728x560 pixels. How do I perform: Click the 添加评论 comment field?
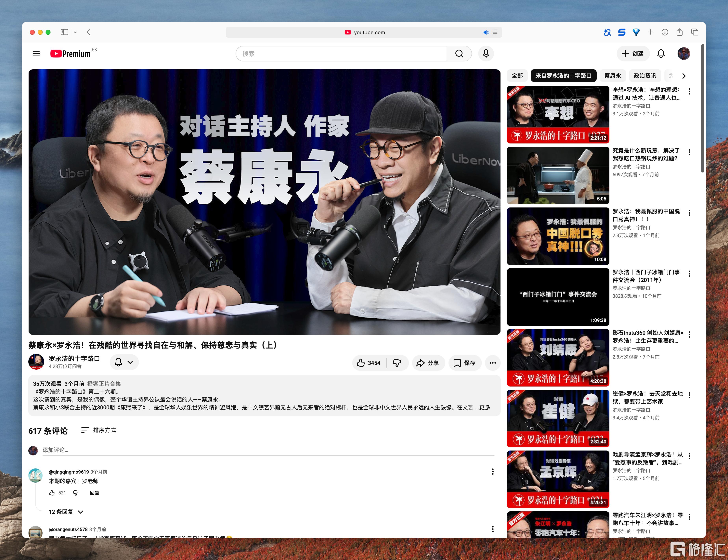tap(268, 450)
